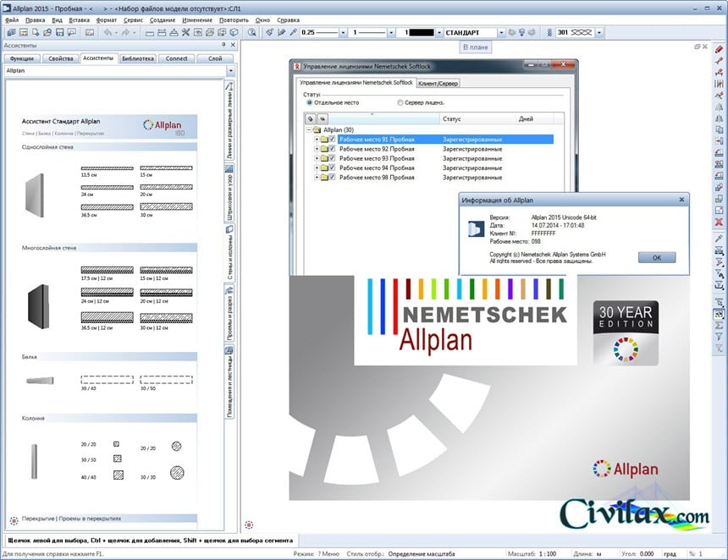Click the hatching icon on vertical palette tab

(229, 168)
